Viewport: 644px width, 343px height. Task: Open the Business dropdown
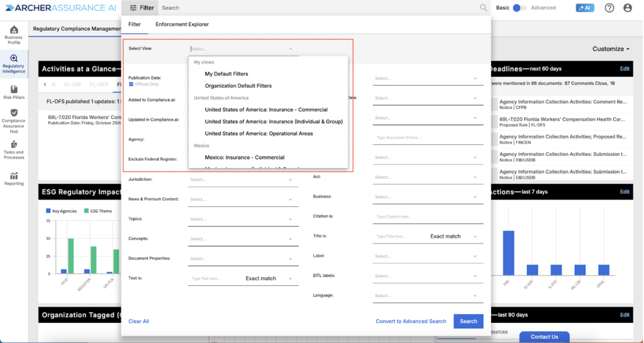pos(428,197)
